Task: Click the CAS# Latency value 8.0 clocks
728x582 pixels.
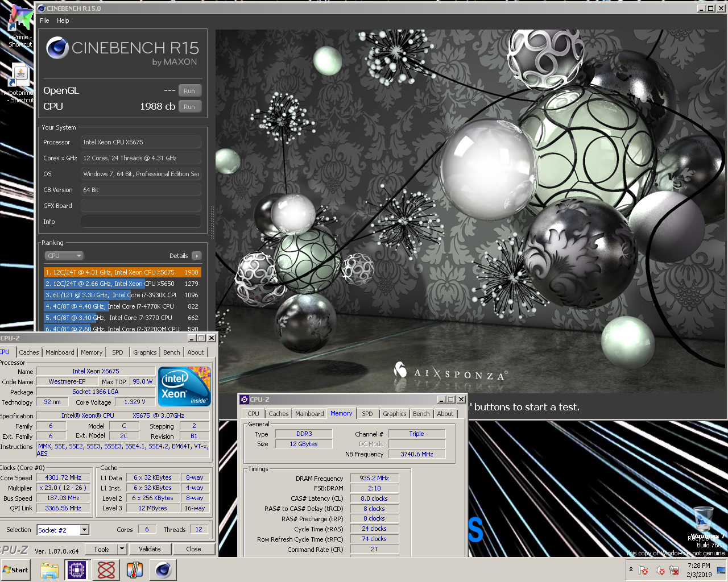Action: [374, 498]
